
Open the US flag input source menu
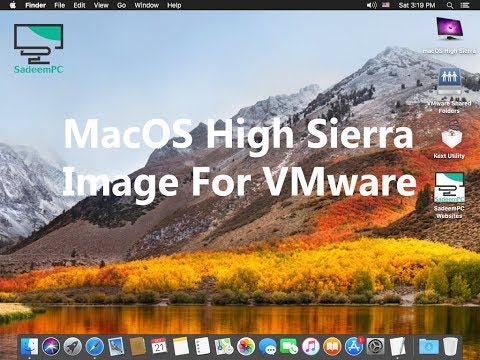tap(386, 5)
